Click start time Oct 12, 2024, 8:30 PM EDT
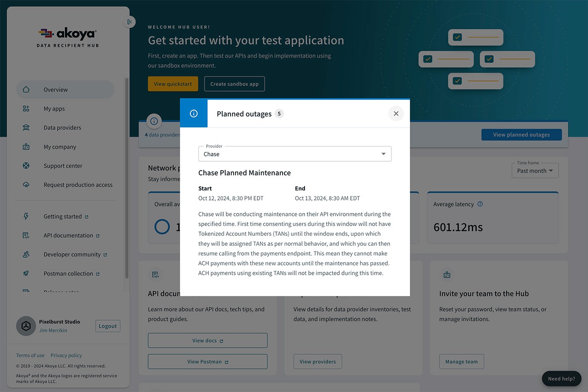Image resolution: width=588 pixels, height=392 pixels. coord(231,198)
